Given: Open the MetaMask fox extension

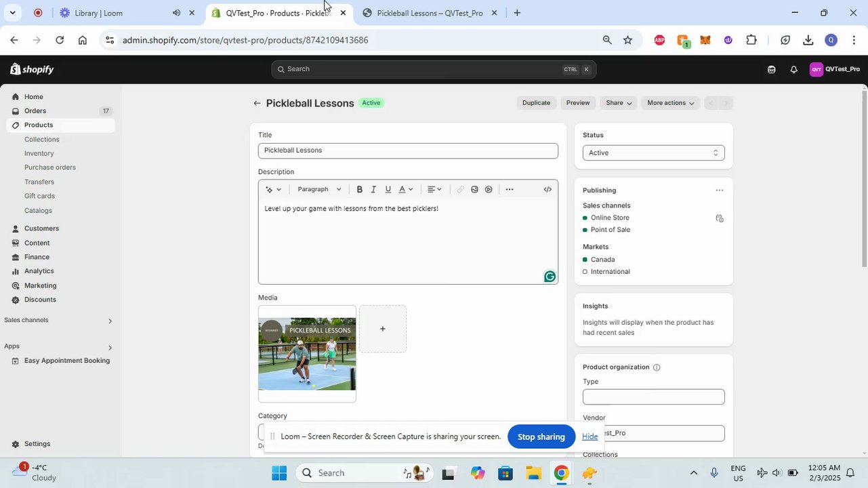Looking at the screenshot, I should pos(705,40).
